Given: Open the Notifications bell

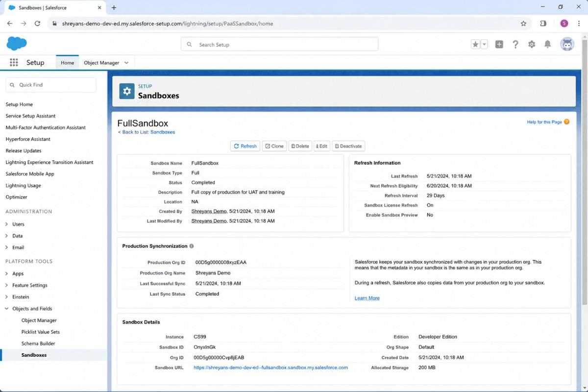Looking at the screenshot, I should [548, 45].
